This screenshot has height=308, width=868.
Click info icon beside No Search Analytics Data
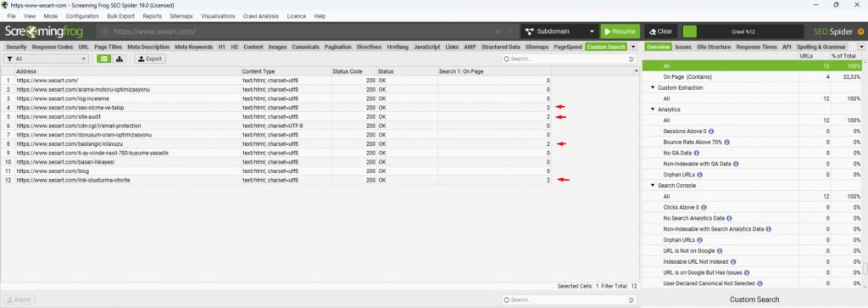coord(729,218)
